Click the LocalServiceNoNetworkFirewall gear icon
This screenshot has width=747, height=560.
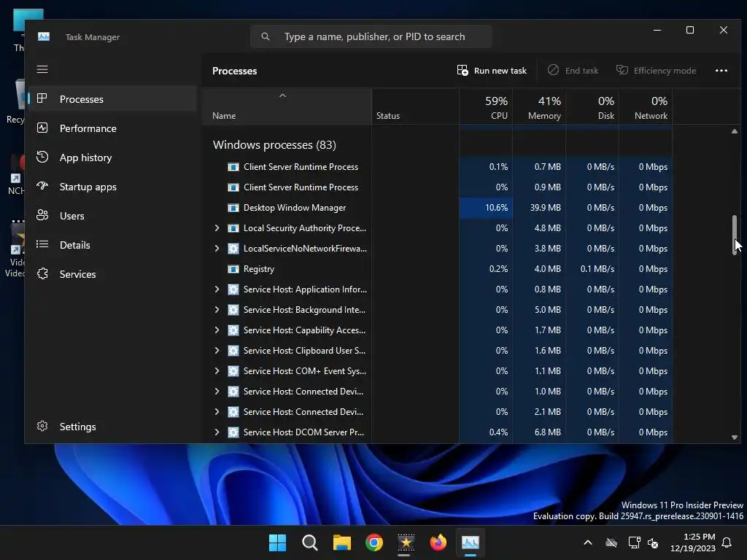(233, 249)
